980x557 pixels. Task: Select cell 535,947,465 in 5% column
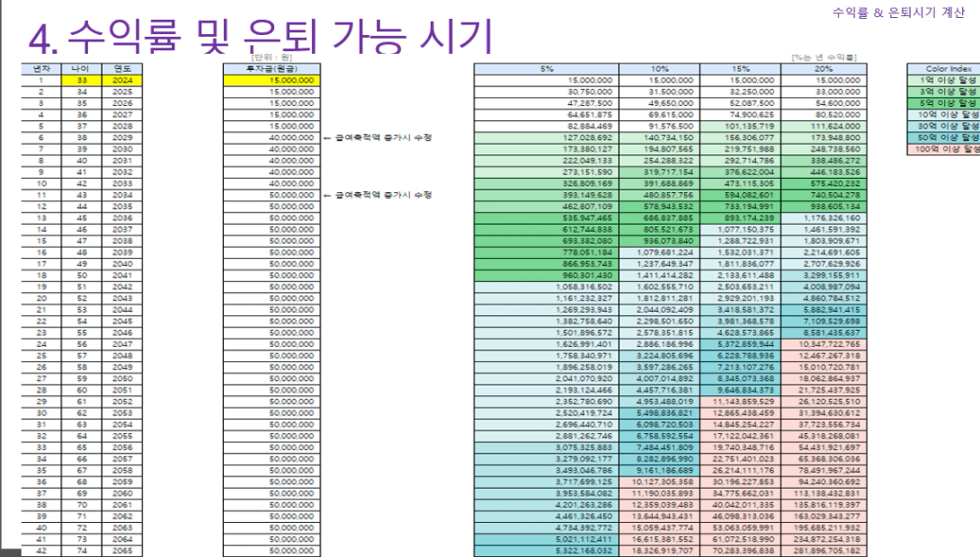[x=547, y=218]
